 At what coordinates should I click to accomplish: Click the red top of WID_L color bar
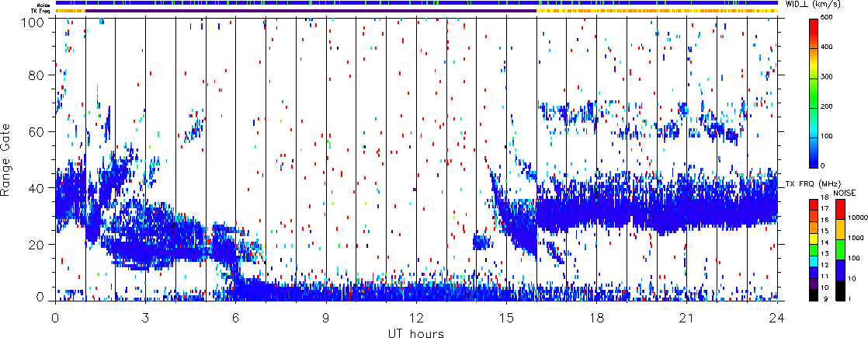coord(814,22)
